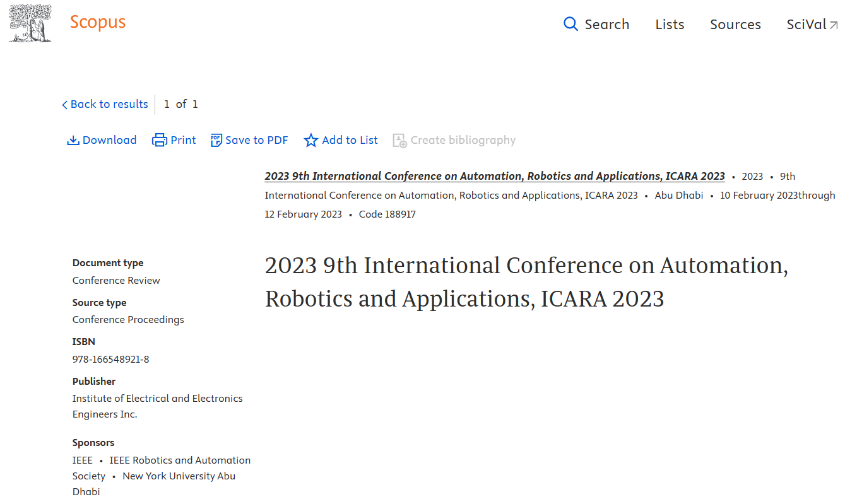
Task: Click the Create bibliography label
Action: click(463, 140)
